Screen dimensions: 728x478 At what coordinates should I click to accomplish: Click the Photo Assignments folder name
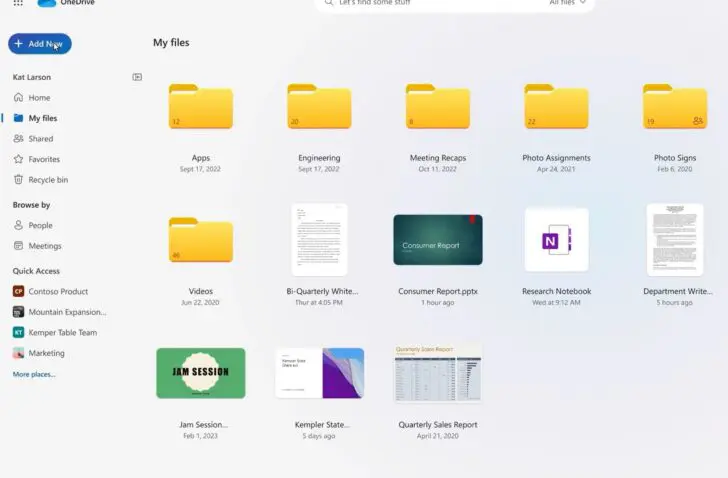(x=556, y=158)
